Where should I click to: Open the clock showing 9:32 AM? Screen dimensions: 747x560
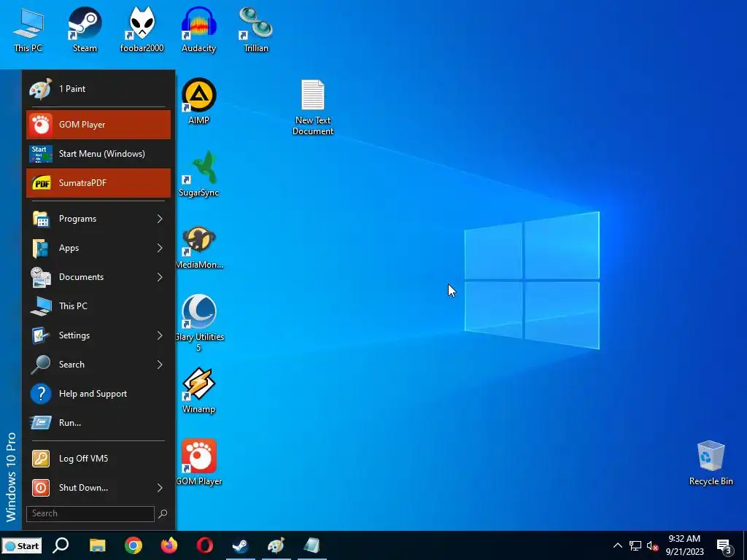684,545
